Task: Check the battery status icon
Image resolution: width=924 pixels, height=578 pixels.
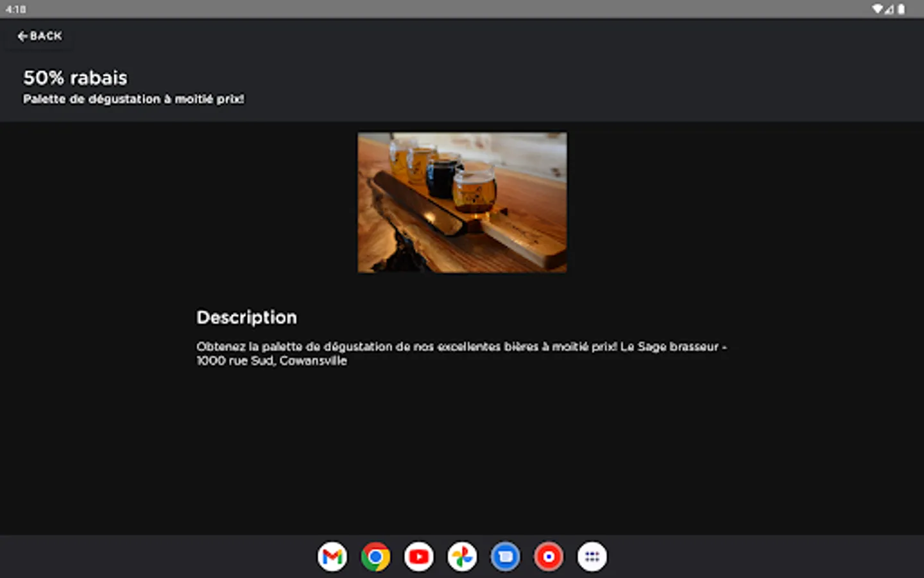Action: (901, 9)
